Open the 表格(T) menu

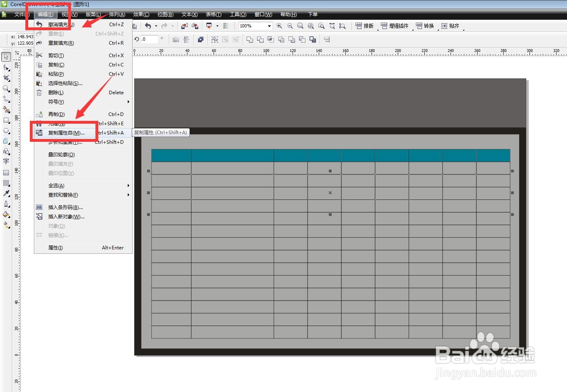coord(214,15)
